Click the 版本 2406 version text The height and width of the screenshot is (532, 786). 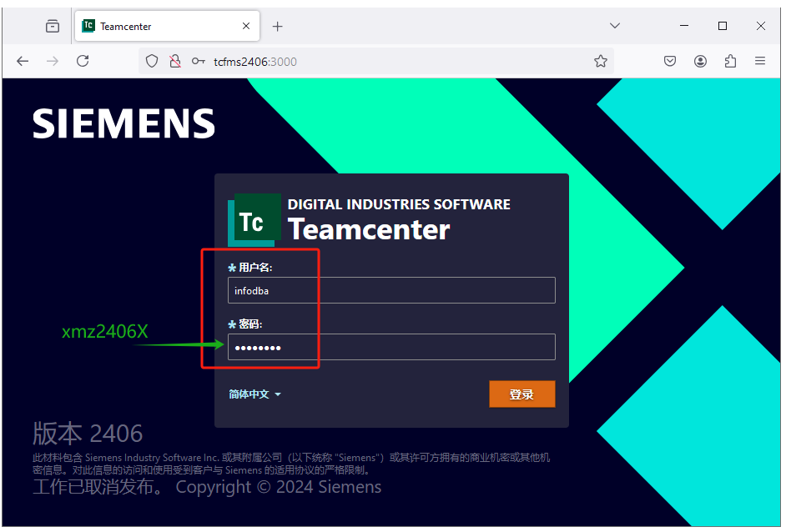88,434
